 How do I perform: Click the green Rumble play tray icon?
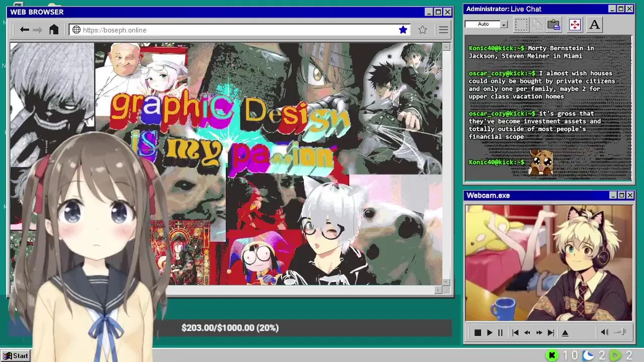[615, 356]
